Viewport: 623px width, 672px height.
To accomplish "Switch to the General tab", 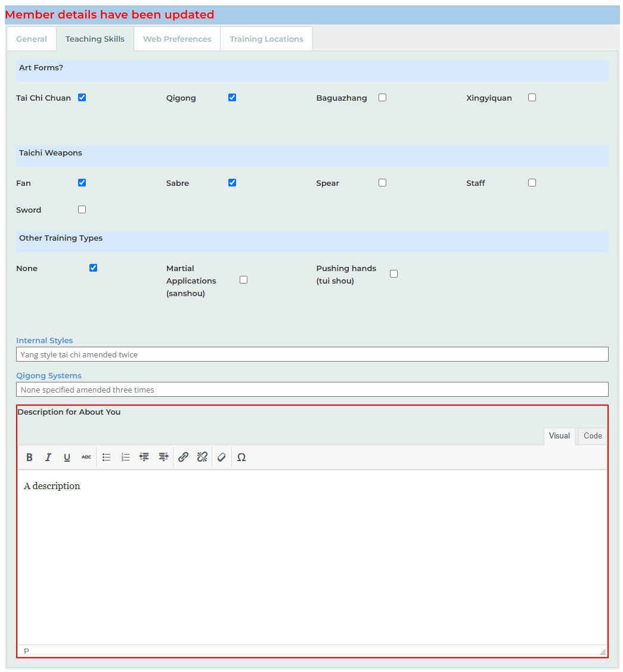I will click(x=32, y=39).
